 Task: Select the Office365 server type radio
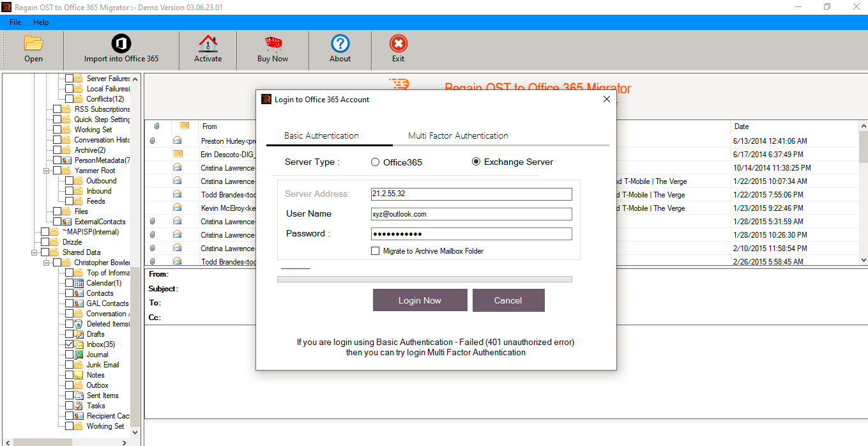(x=375, y=162)
